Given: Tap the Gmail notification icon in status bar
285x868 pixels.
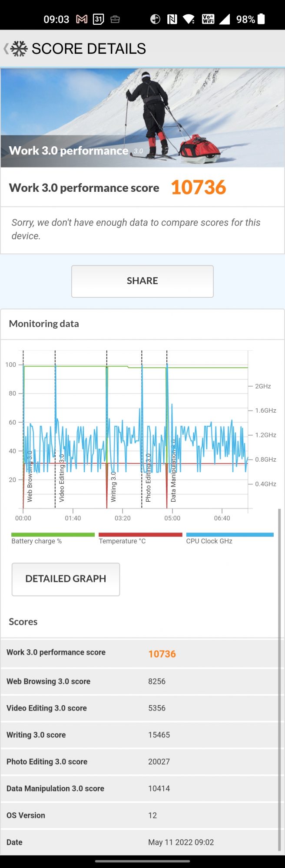Looking at the screenshot, I should [x=82, y=19].
